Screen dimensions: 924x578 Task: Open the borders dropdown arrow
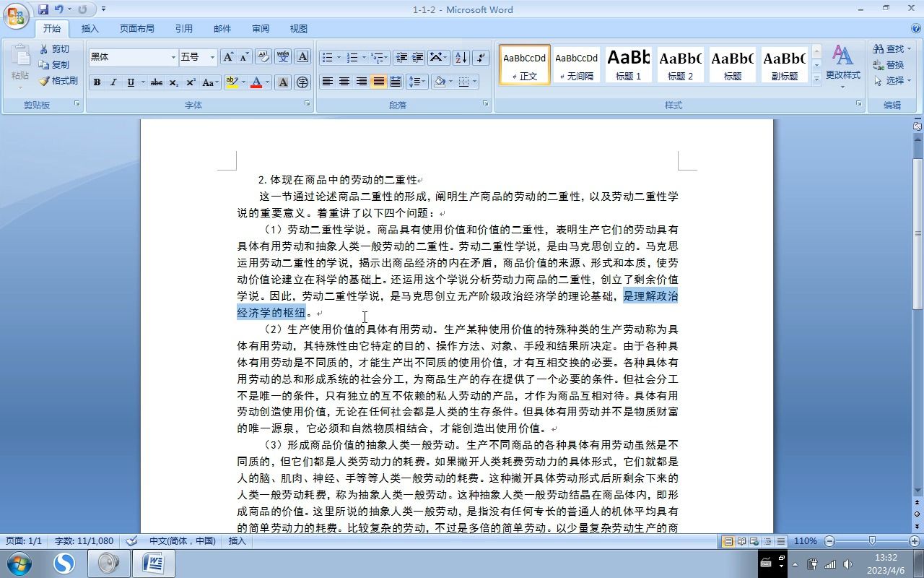point(474,82)
